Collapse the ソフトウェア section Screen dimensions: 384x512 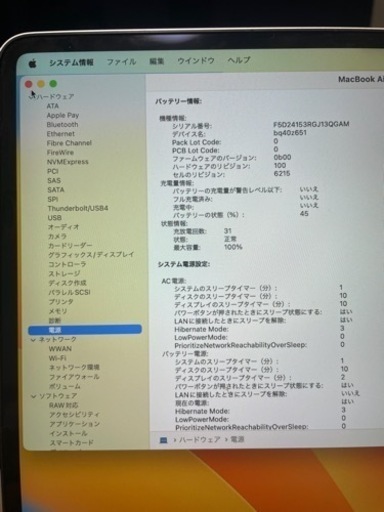34,396
